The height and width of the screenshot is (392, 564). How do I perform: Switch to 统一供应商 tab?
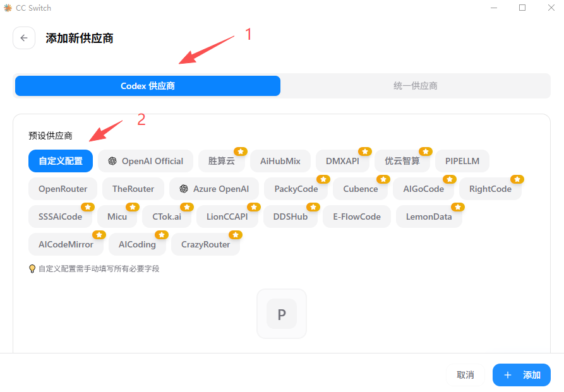(415, 86)
